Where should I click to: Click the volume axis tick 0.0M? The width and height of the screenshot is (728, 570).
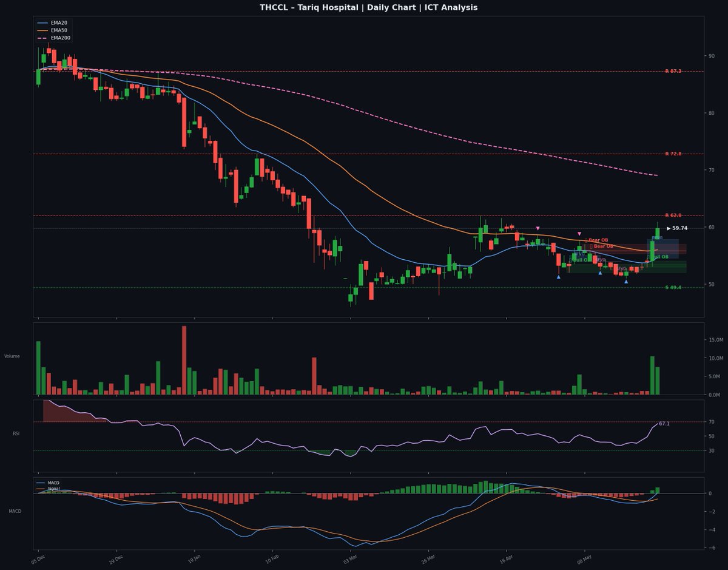click(715, 395)
